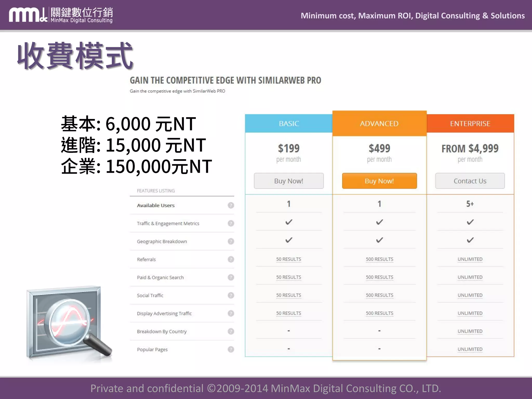Click the 'Display Advertising Traffic' label
Screen dimensions: 532x399
pos(164,314)
